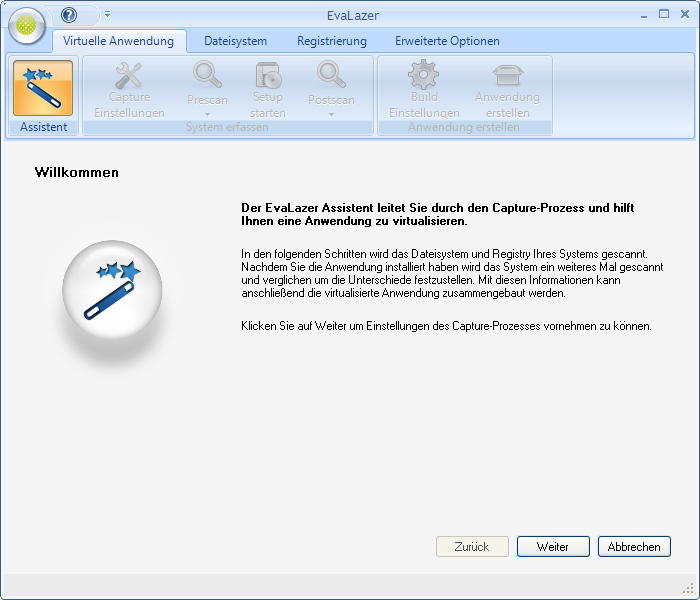The image size is (700, 600).
Task: Open the quick access toolbar customize arrow
Action: (107, 15)
